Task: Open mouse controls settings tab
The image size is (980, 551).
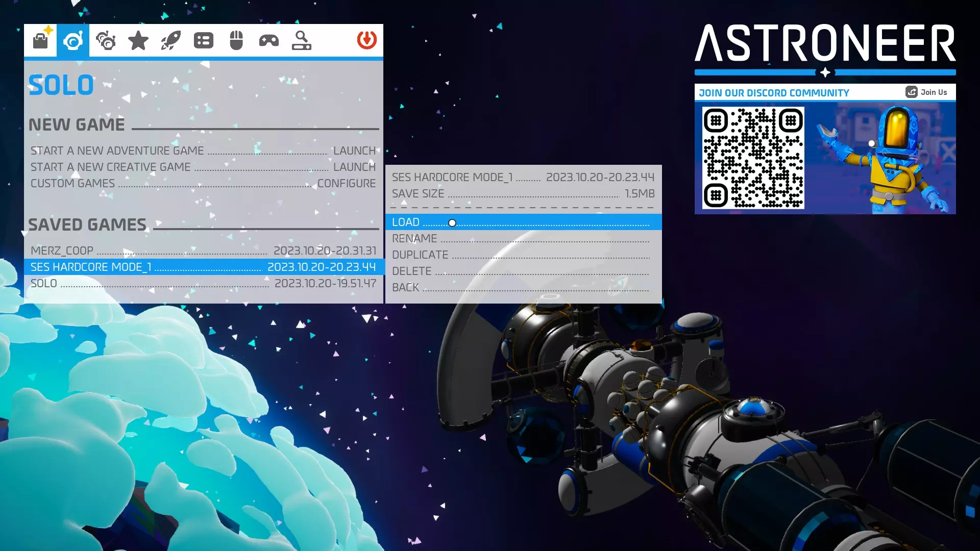Action: pos(236,40)
